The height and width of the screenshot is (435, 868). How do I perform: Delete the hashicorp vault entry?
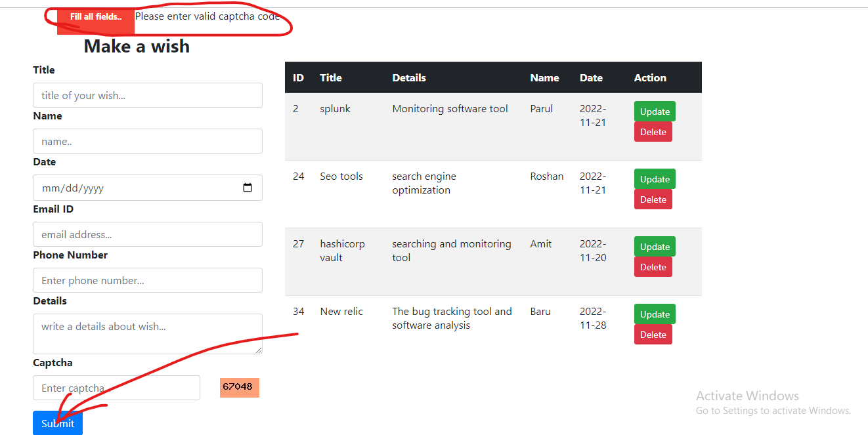653,267
